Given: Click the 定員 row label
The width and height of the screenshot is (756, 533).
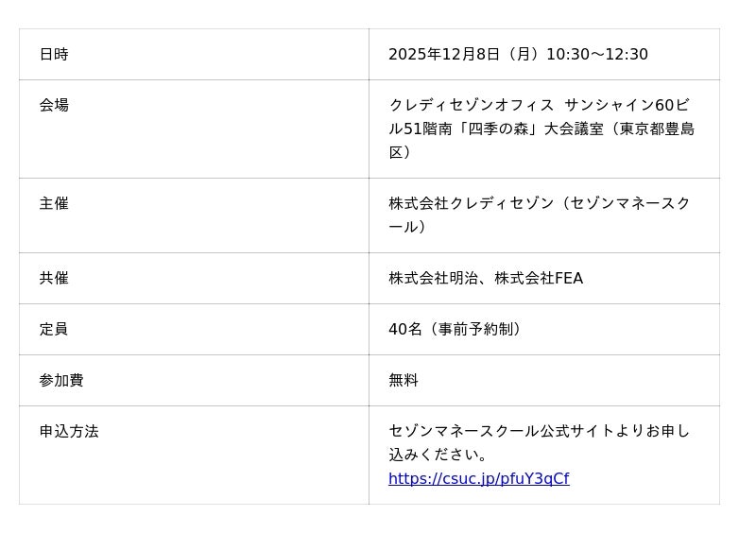Looking at the screenshot, I should [x=54, y=330].
